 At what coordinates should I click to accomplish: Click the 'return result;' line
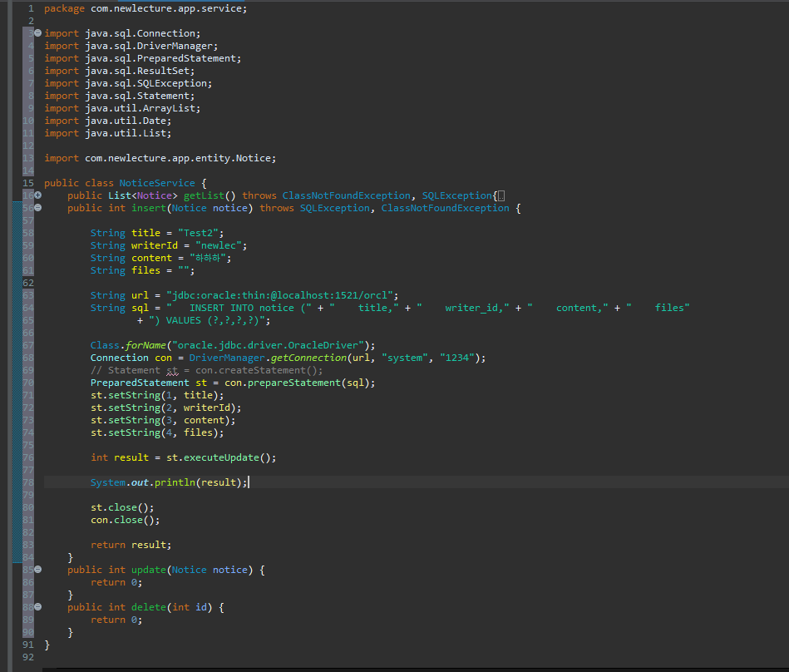coord(131,545)
